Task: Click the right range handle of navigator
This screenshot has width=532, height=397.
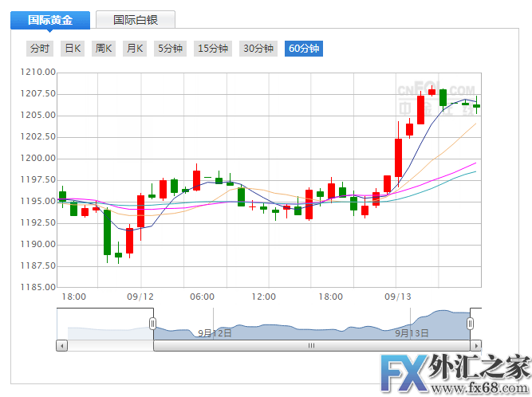Action: 471,324
